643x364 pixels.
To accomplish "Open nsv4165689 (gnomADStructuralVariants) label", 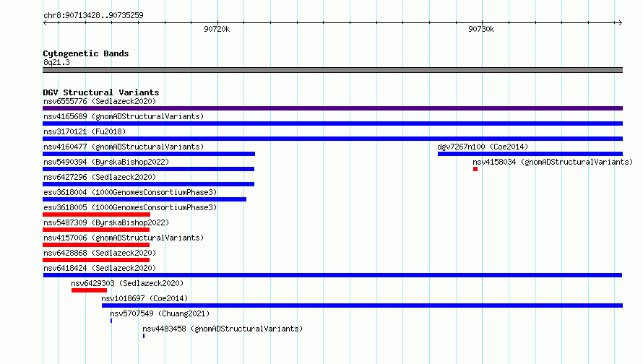I will [124, 116].
